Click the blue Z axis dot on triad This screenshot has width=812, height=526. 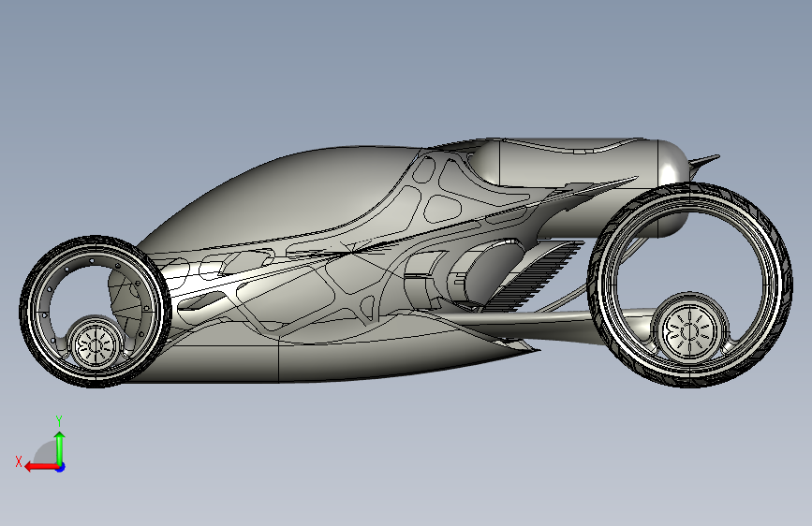(61, 467)
